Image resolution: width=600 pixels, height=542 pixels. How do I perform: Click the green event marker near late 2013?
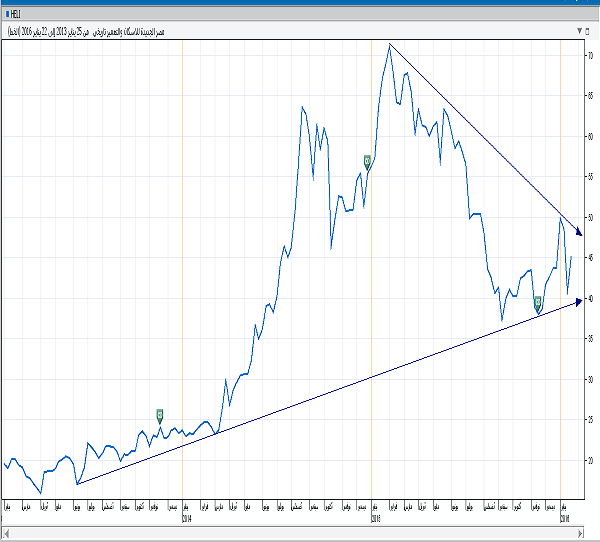point(160,414)
